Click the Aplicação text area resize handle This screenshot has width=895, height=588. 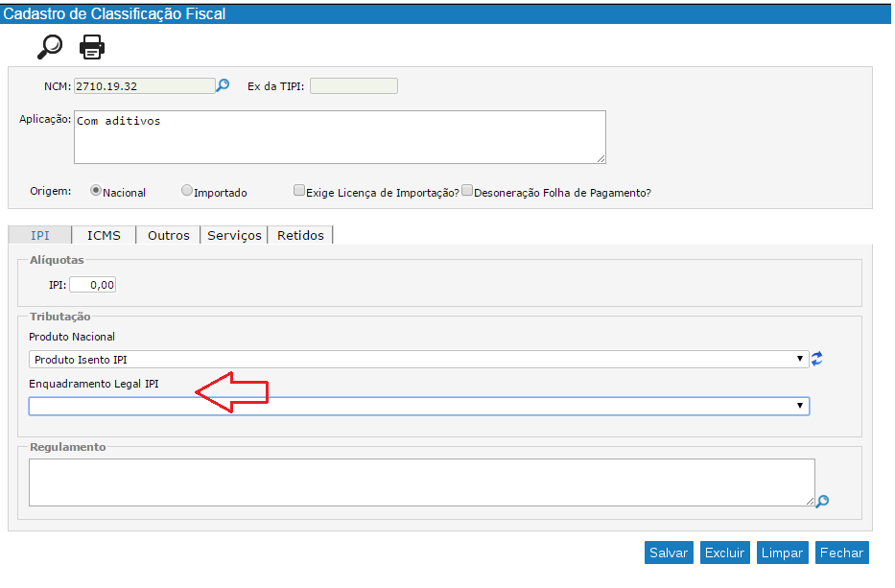[601, 159]
